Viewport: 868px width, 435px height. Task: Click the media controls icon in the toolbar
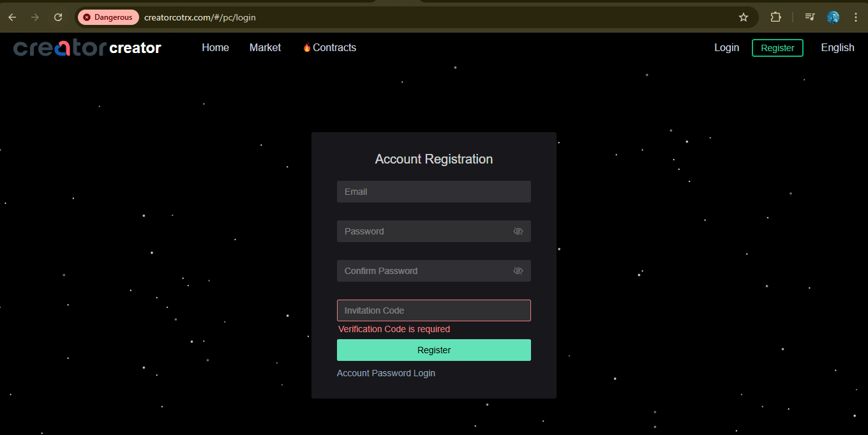click(809, 17)
